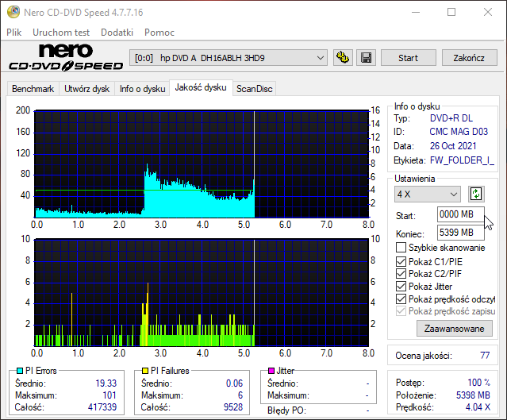Click PI Errors maximum value 101
The image size is (507, 420).
click(x=109, y=395)
